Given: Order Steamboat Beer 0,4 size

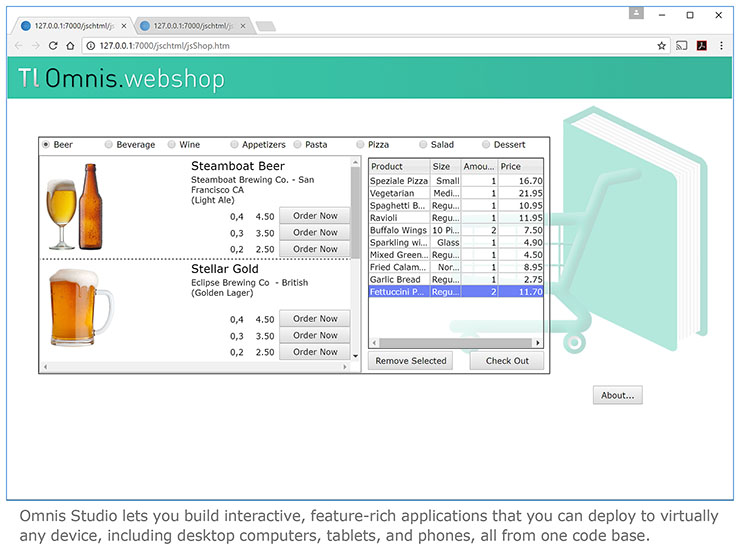Looking at the screenshot, I should [x=315, y=216].
